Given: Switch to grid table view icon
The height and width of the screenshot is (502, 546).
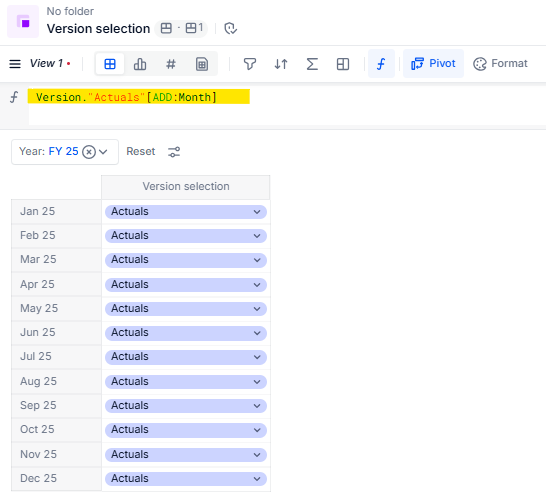Looking at the screenshot, I should pos(110,64).
